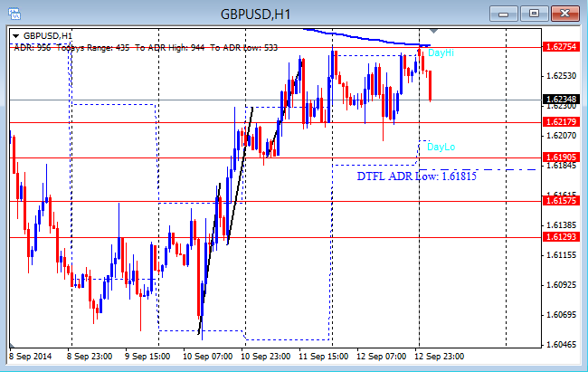Click the GBPUSD,H1 title bar text

coord(256,14)
